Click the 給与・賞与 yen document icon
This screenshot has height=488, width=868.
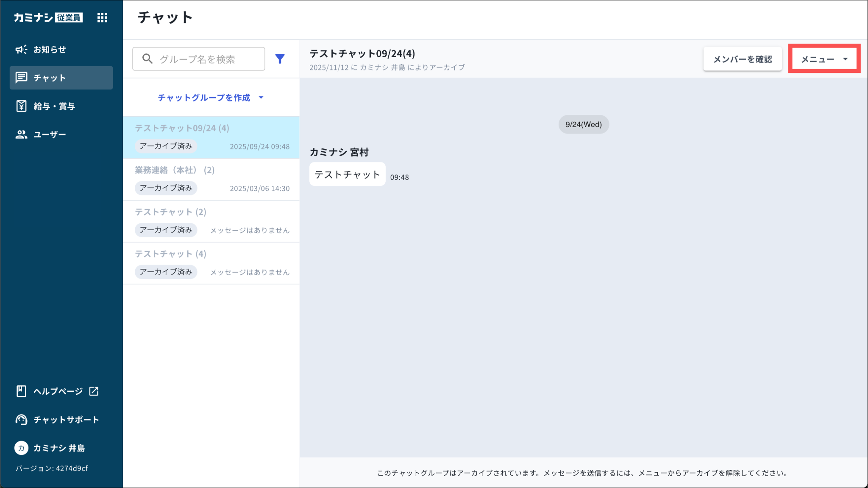[x=21, y=106]
